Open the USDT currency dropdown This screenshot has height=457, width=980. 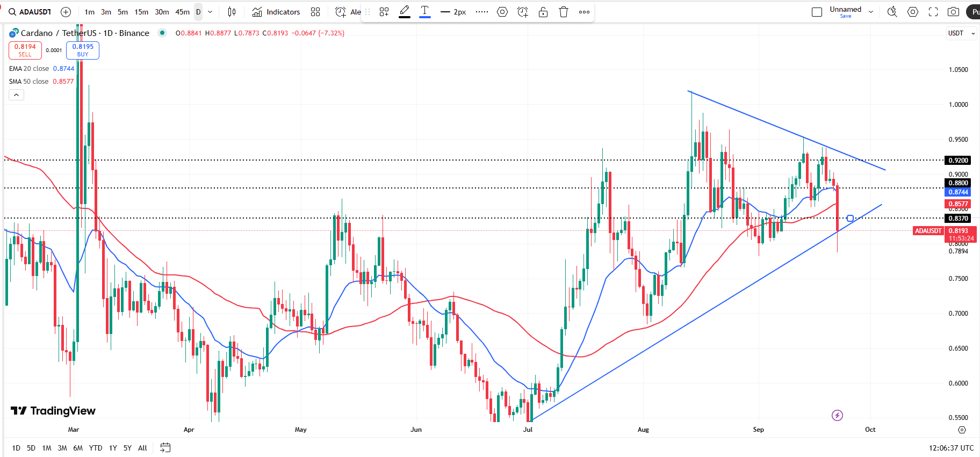coord(961,33)
